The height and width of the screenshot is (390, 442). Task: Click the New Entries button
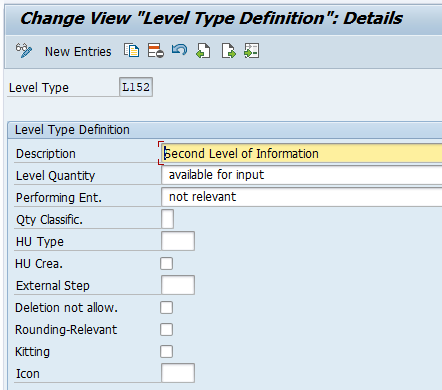(x=78, y=52)
